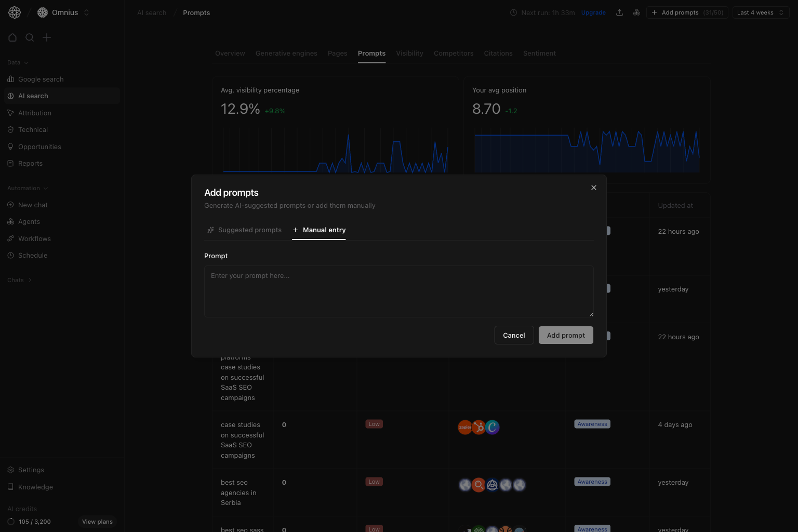Viewport: 798px width, 532px height.
Task: Open Technical section in sidebar
Action: pos(62,130)
